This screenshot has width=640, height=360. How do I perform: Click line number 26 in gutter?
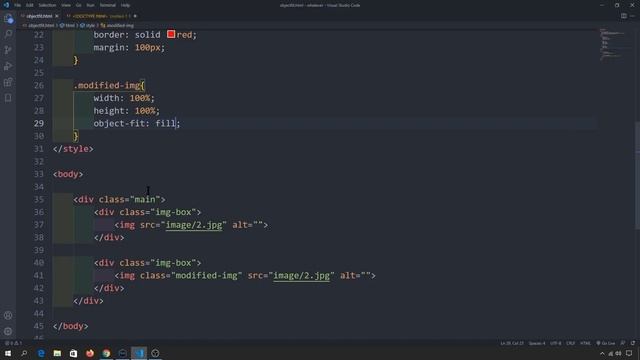[x=39, y=85]
